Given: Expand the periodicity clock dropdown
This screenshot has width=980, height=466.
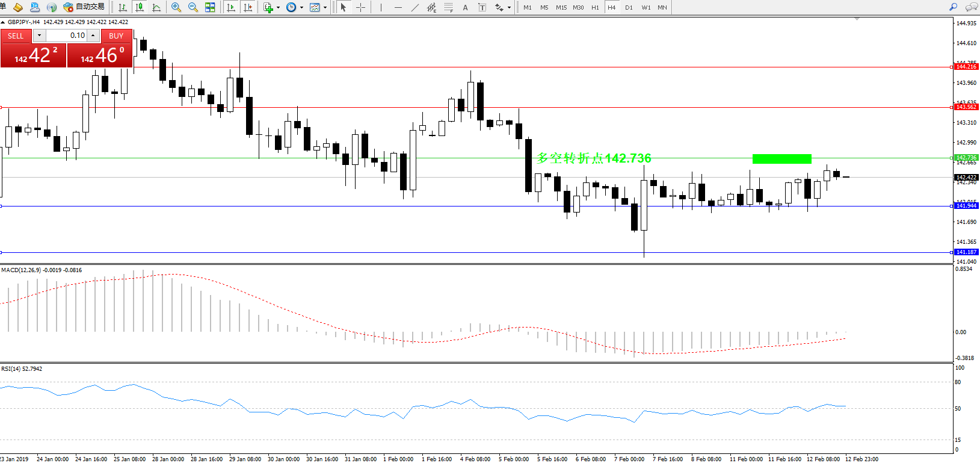Looking at the screenshot, I should tap(301, 8).
